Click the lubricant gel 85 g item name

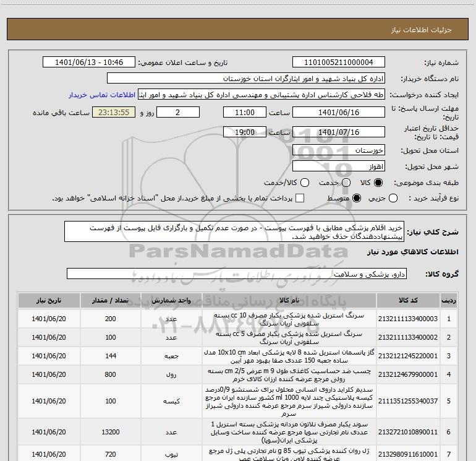pos(289,455)
